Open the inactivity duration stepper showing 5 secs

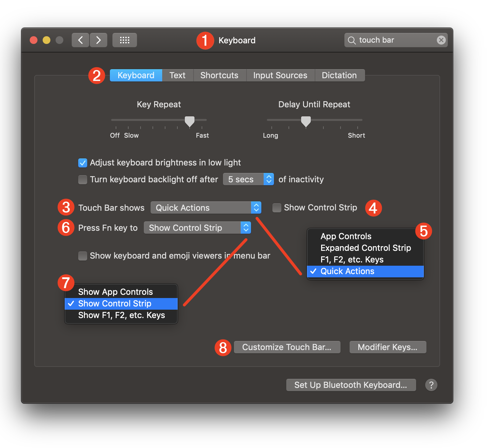[x=268, y=179]
